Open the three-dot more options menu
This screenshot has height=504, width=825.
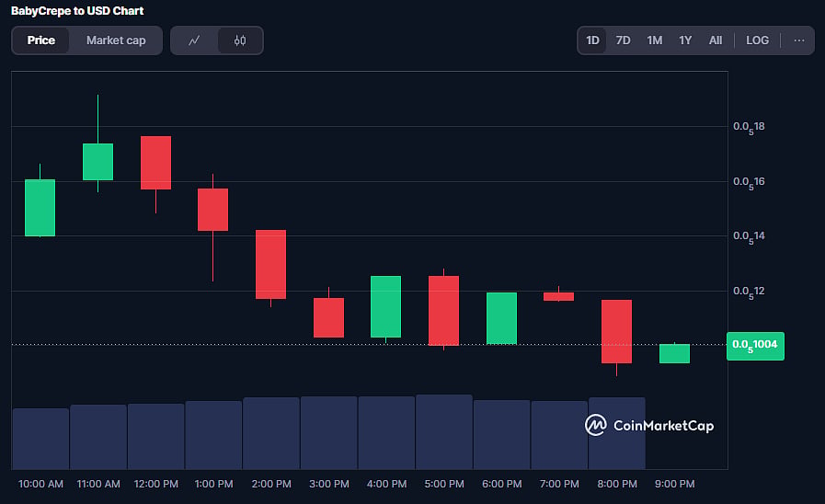pyautogui.click(x=798, y=40)
